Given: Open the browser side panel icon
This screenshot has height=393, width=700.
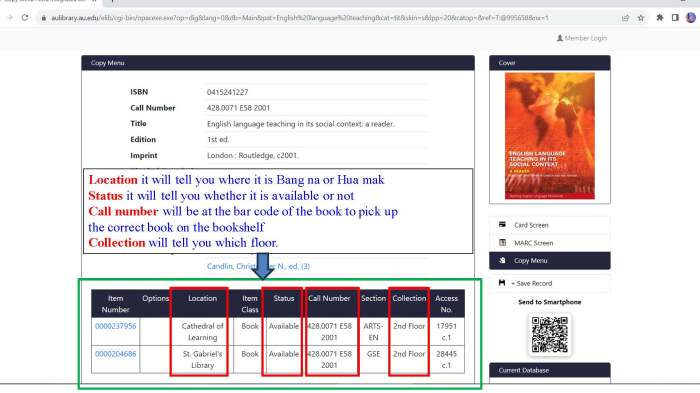Looking at the screenshot, I should [675, 17].
